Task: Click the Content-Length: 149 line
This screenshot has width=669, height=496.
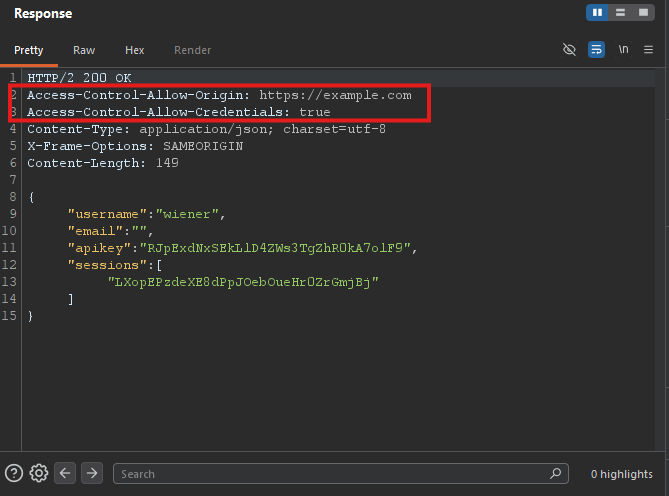Action: (103, 163)
